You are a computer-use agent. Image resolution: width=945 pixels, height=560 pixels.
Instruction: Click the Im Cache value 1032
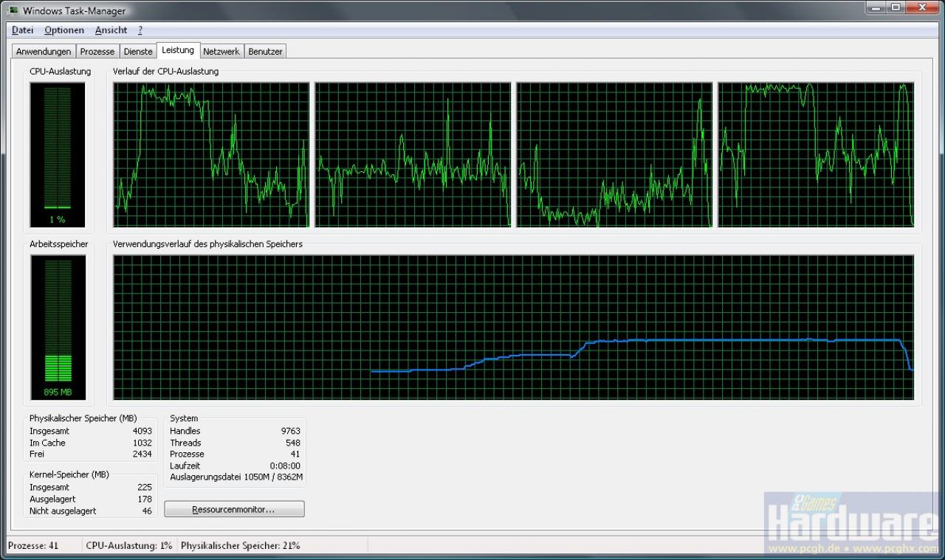click(142, 443)
